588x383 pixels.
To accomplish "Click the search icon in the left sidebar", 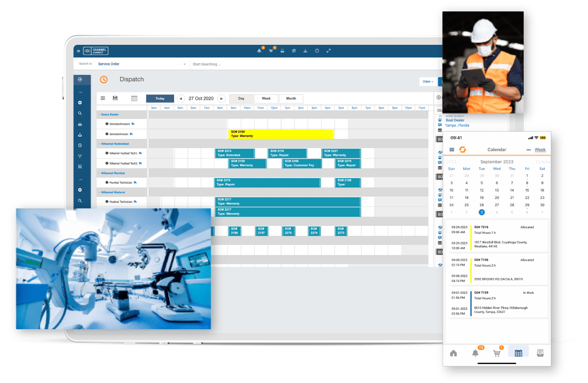I will [80, 113].
